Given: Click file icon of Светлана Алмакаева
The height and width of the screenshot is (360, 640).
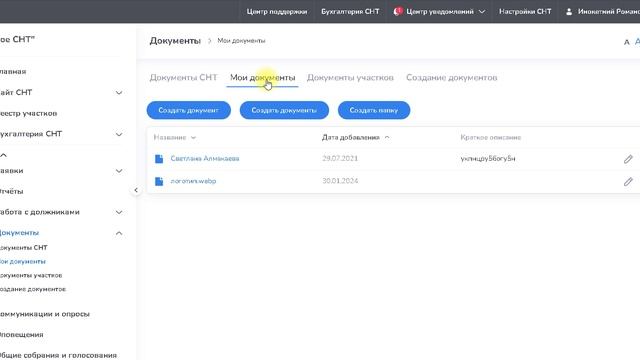Looking at the screenshot, I should (x=159, y=159).
